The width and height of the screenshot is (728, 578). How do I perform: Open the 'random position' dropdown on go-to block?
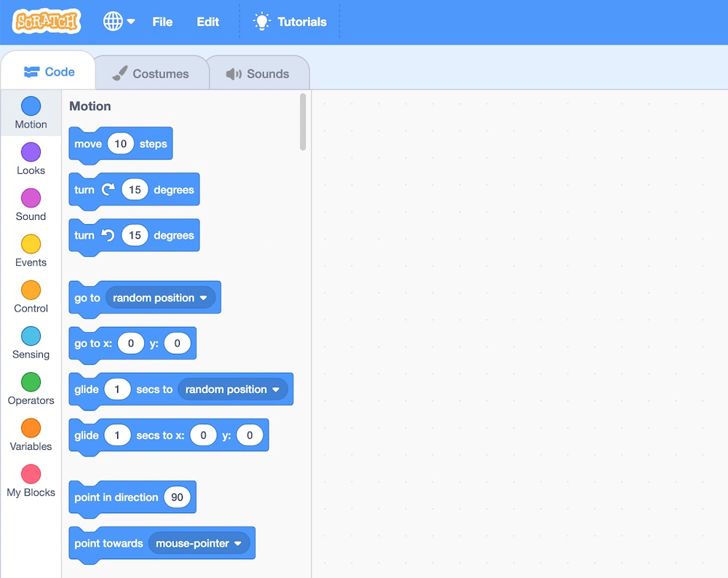(x=159, y=298)
